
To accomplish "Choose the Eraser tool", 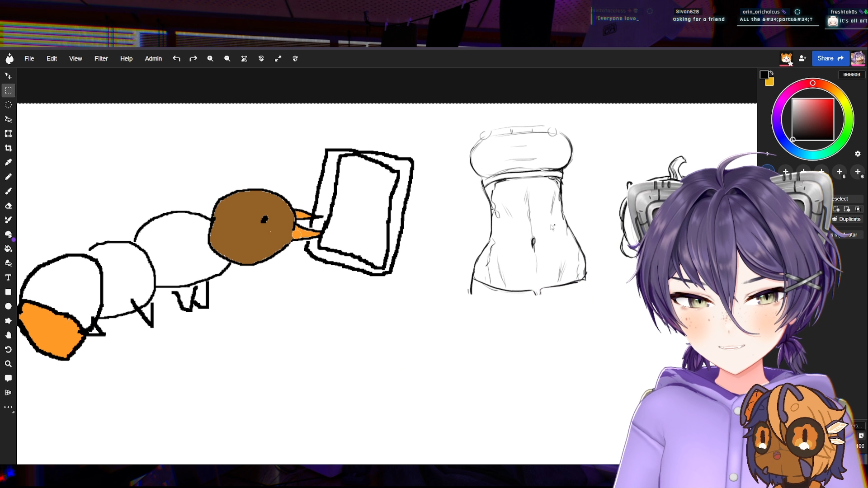I will pyautogui.click(x=8, y=206).
